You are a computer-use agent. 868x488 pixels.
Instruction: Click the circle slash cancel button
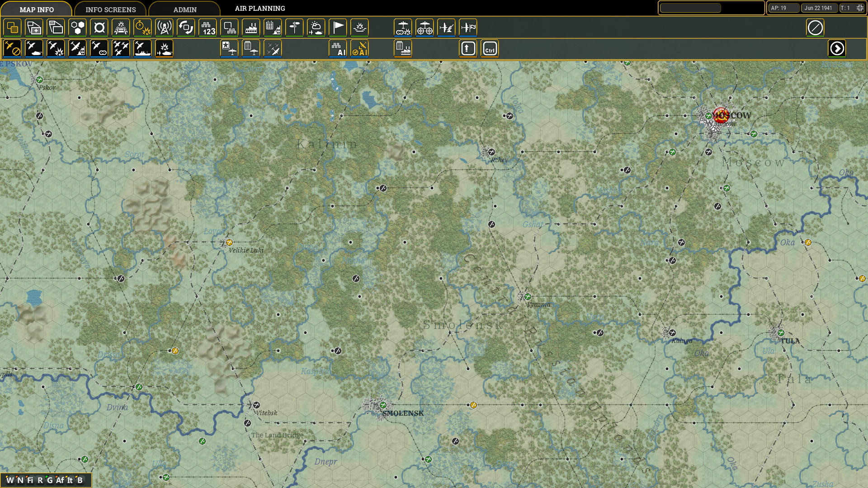[x=815, y=28]
